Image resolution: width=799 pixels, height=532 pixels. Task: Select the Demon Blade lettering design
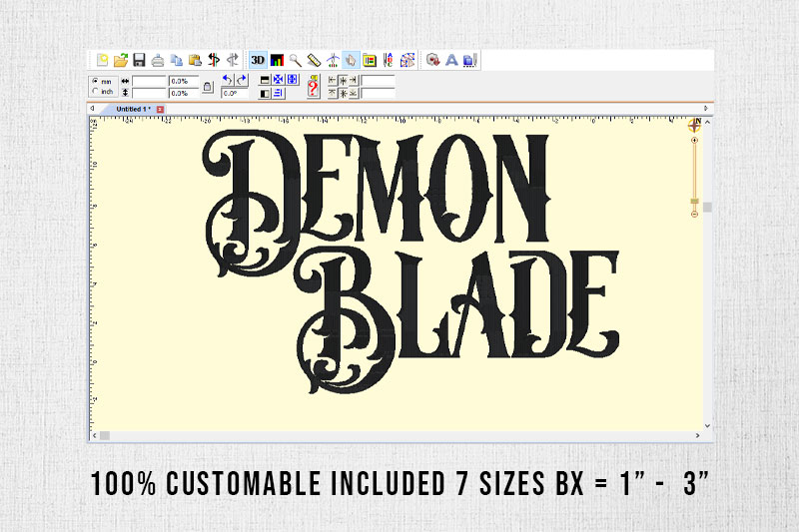(410, 262)
